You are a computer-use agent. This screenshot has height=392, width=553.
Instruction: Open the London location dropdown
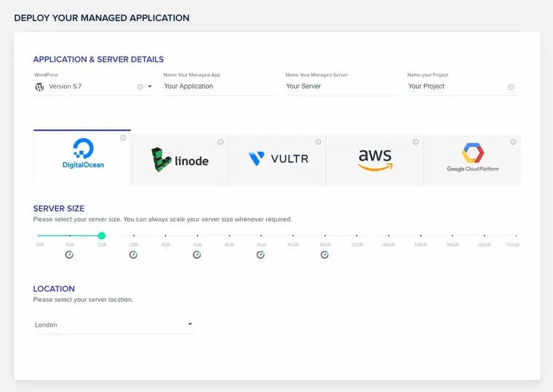pyautogui.click(x=114, y=324)
